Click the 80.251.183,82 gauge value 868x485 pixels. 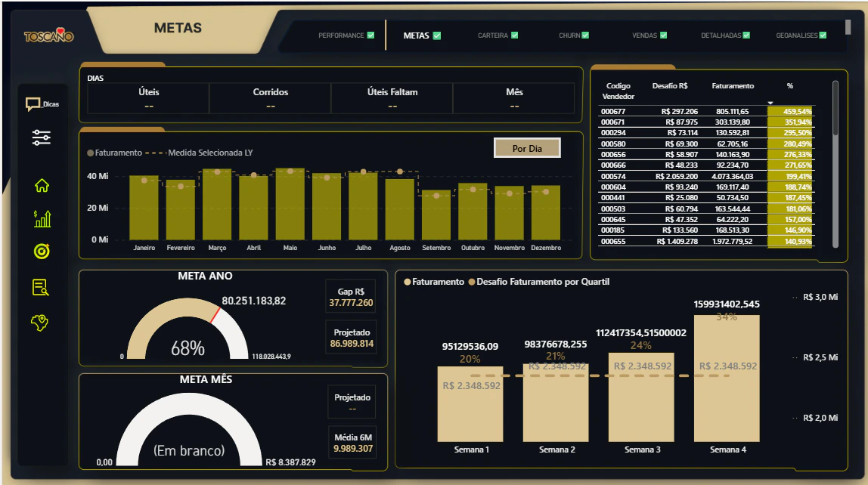[x=253, y=301]
